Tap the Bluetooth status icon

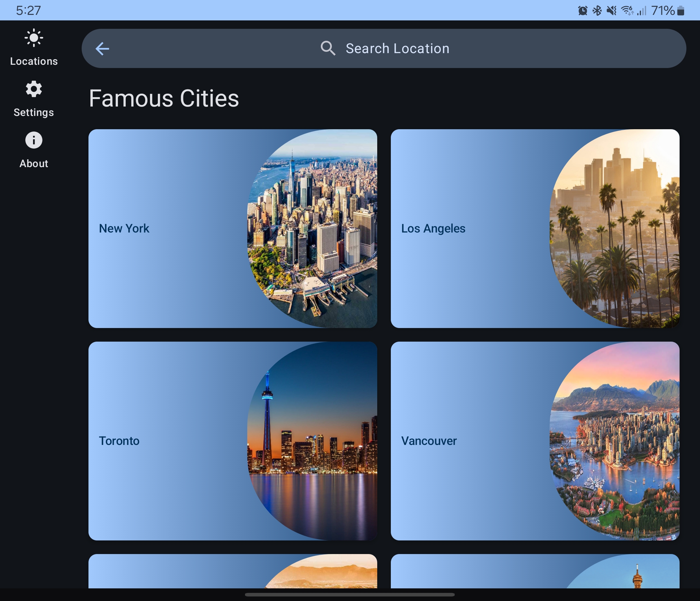coord(597,11)
